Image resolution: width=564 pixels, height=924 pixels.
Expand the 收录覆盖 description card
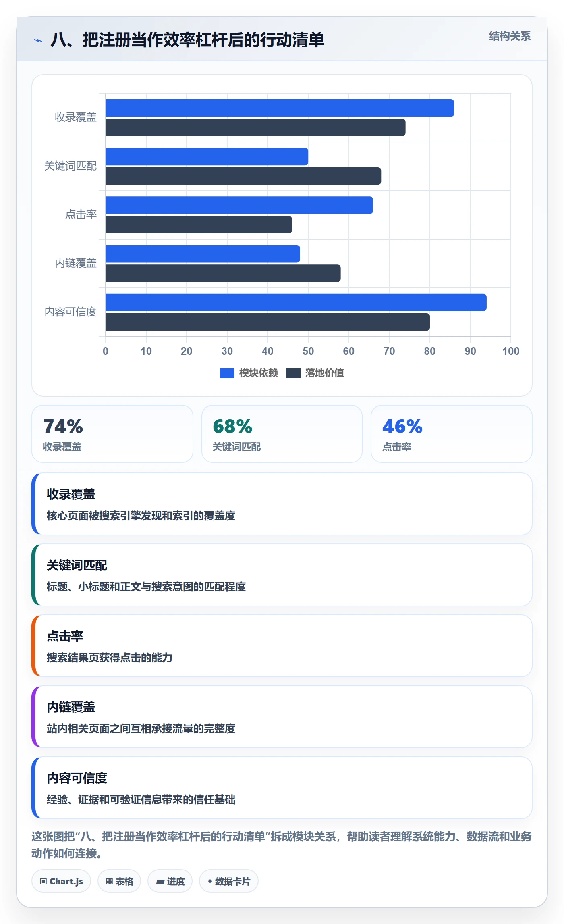pos(282,504)
